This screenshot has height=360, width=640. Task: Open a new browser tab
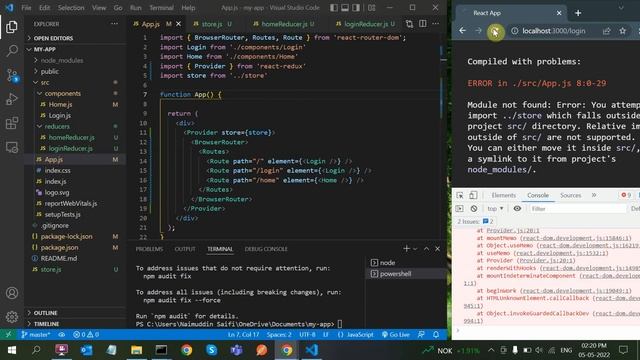[578, 13]
